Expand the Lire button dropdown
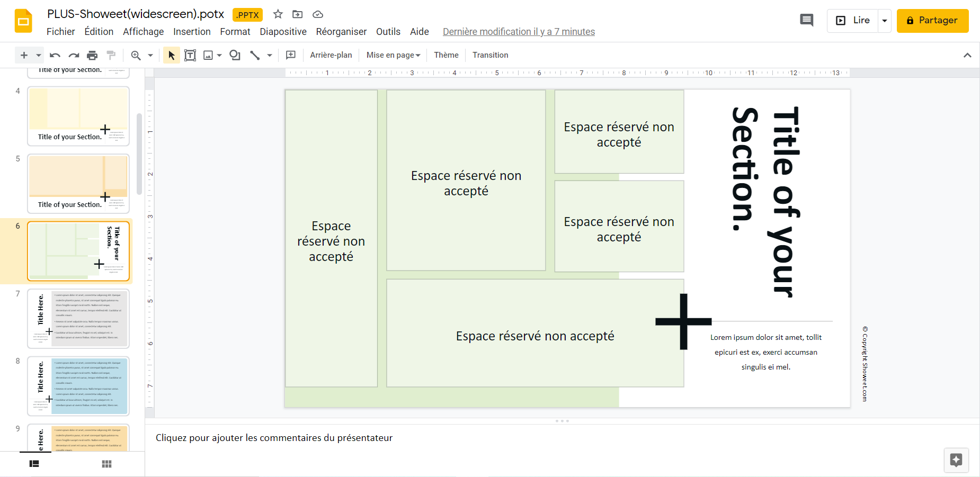980x477 pixels. (884, 21)
